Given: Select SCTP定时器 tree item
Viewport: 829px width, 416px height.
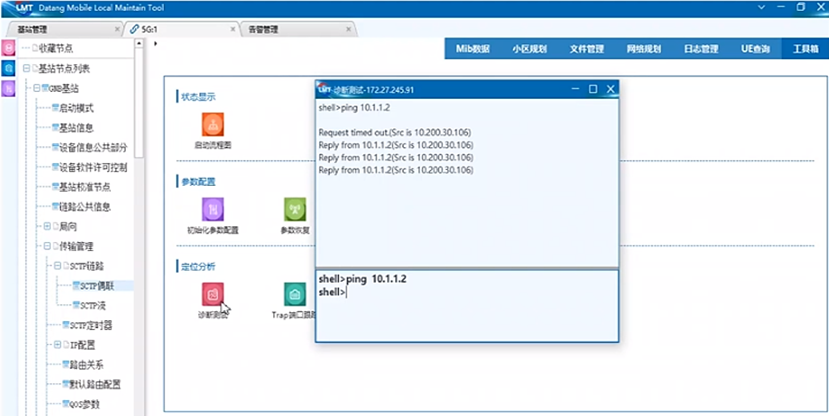Looking at the screenshot, I should 91,325.
